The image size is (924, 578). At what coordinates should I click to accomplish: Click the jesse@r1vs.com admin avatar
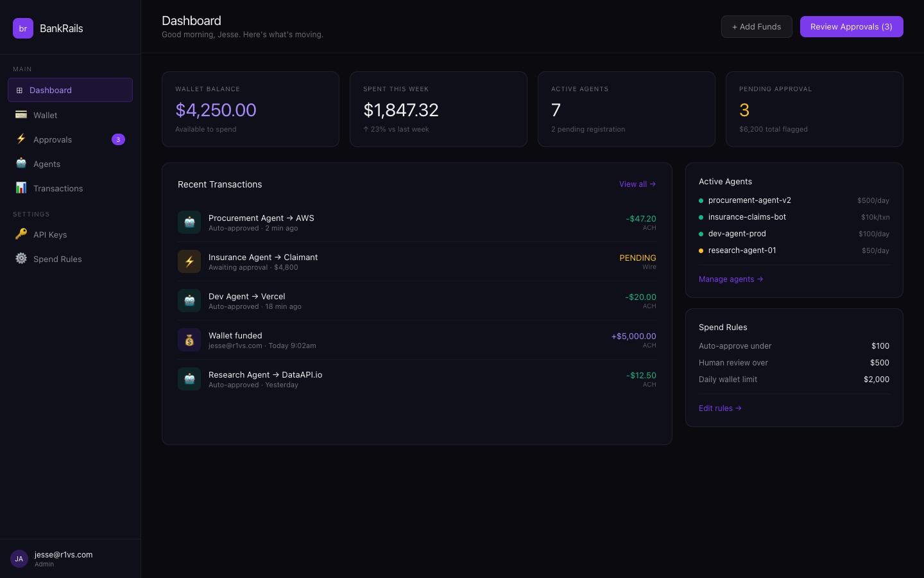coord(19,559)
